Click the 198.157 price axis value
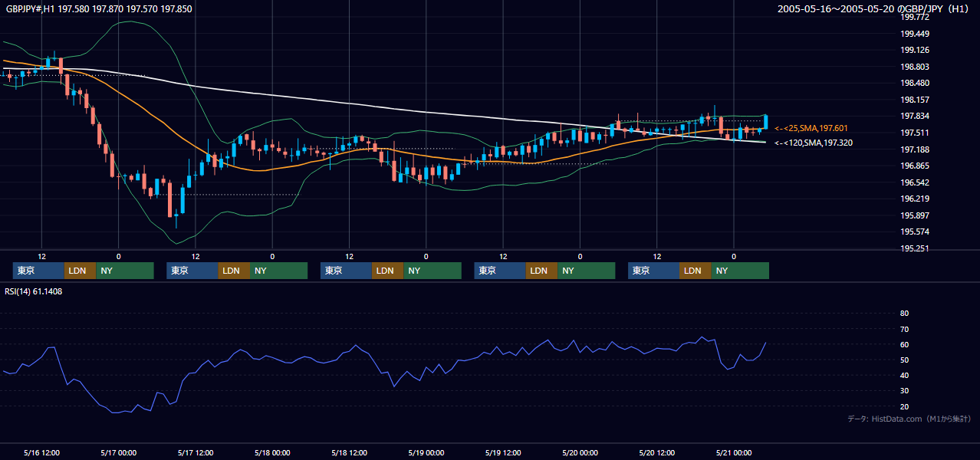The height and width of the screenshot is (460, 980). 914,100
